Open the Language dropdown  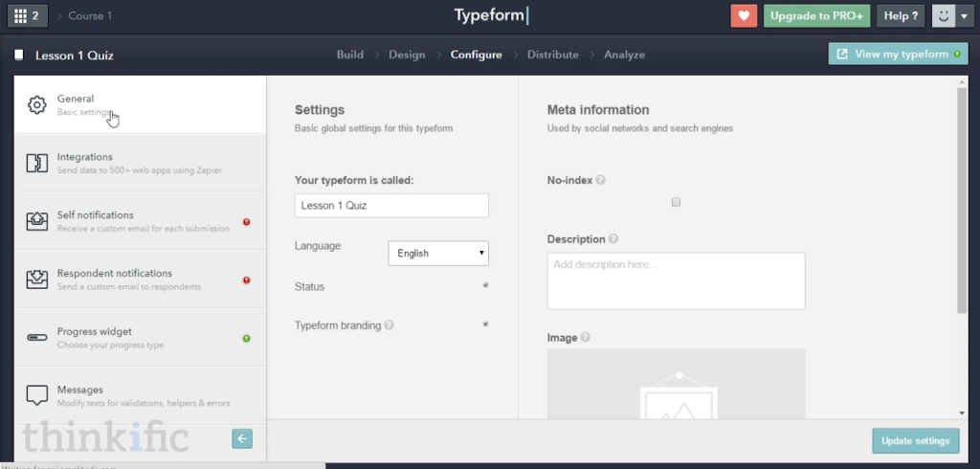pos(438,254)
